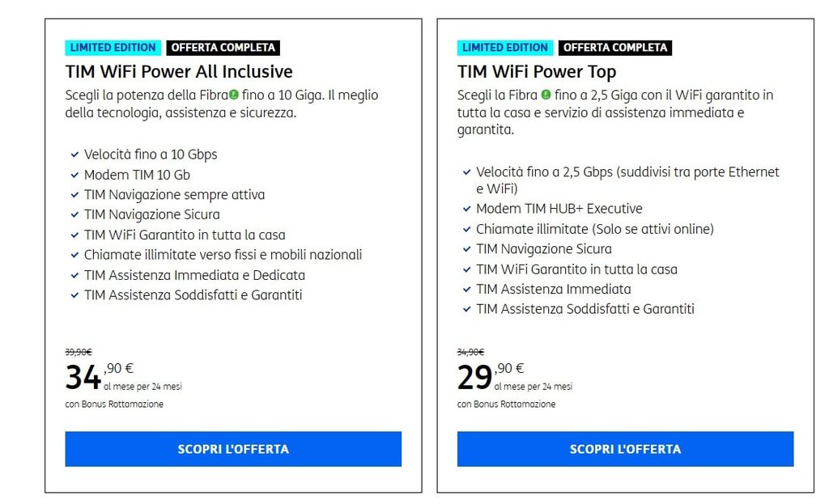829x504 pixels.
Task: Select the TIM WiFi Power All Inclusive title
Action: pyautogui.click(x=179, y=71)
